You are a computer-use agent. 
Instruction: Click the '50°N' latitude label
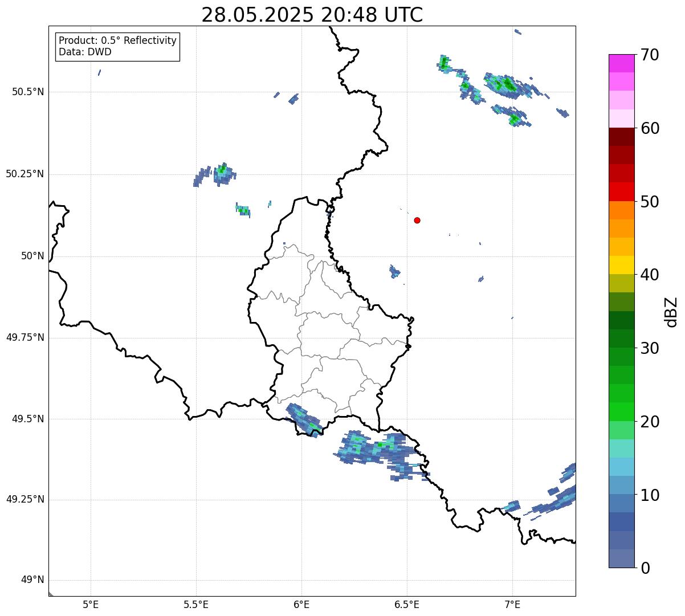pos(32,256)
